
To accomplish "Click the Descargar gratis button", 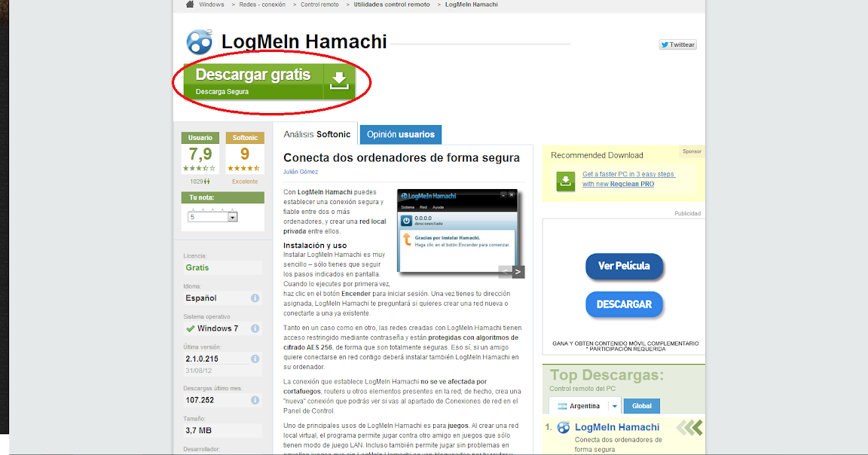I will pyautogui.click(x=269, y=82).
